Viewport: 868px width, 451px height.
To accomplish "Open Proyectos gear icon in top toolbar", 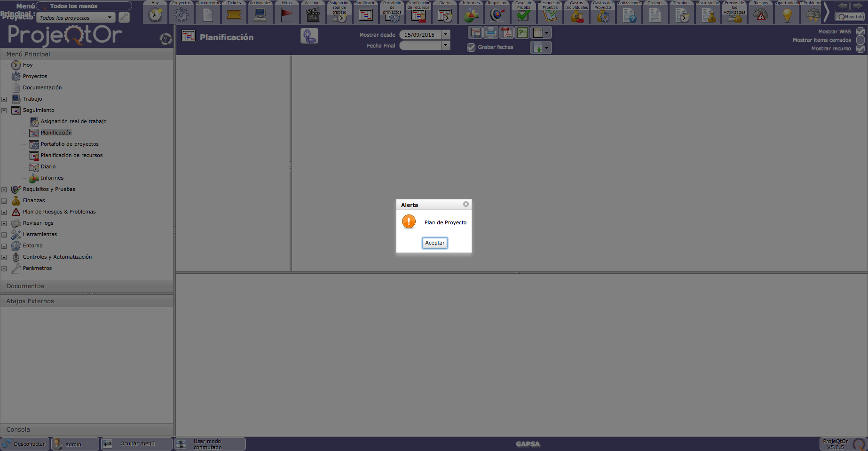I will tap(181, 15).
